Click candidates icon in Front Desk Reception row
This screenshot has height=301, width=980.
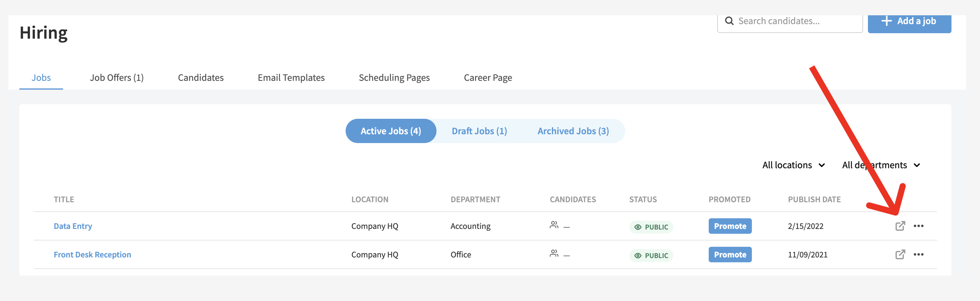[554, 254]
